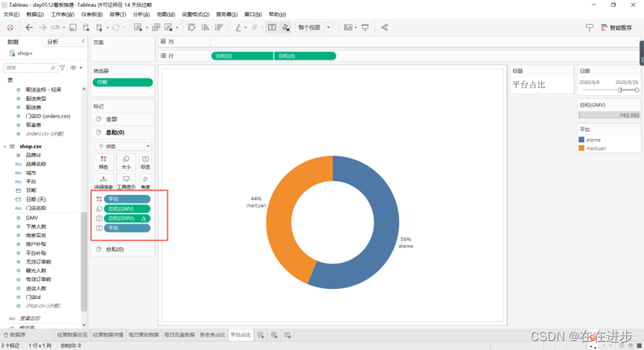Open the 数据(D) menu
Image resolution: width=644 pixels, height=350 pixels.
pyautogui.click(x=35, y=14)
